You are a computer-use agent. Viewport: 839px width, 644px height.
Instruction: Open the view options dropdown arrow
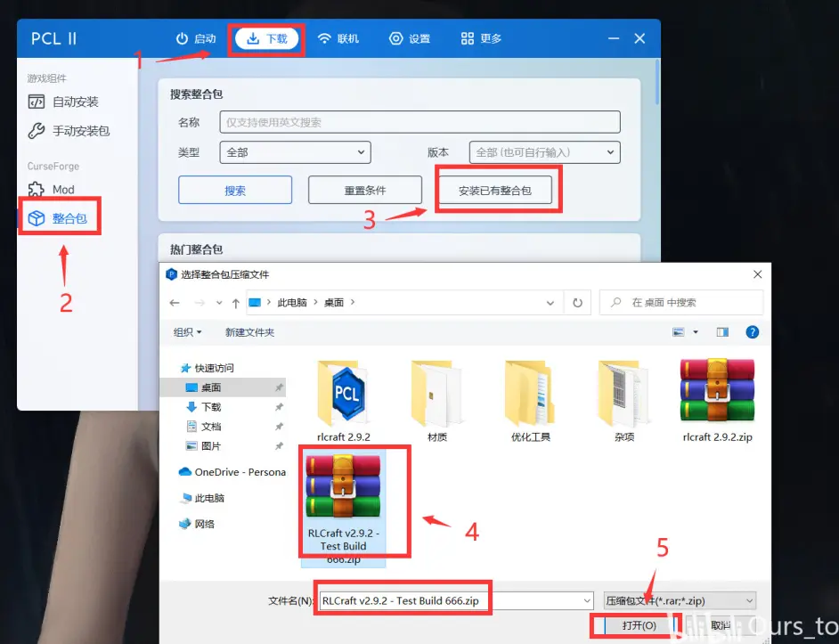point(696,332)
